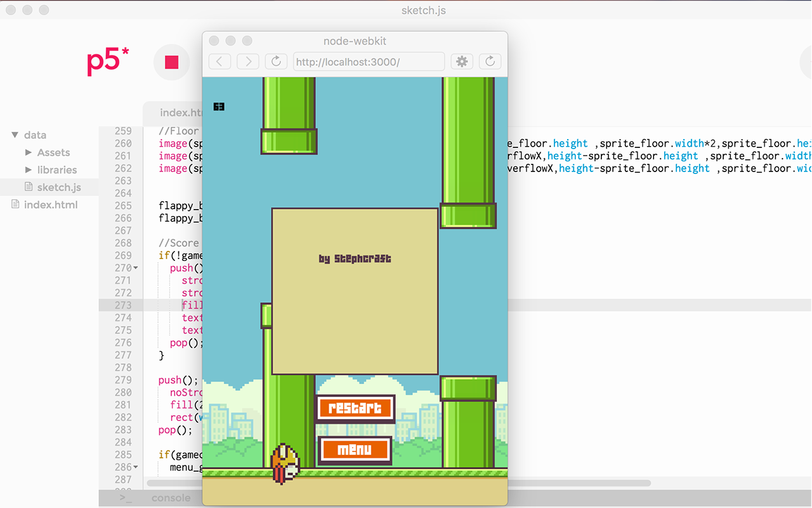
Task: Click the console prompt icon in the bottom bar
Action: (x=125, y=498)
